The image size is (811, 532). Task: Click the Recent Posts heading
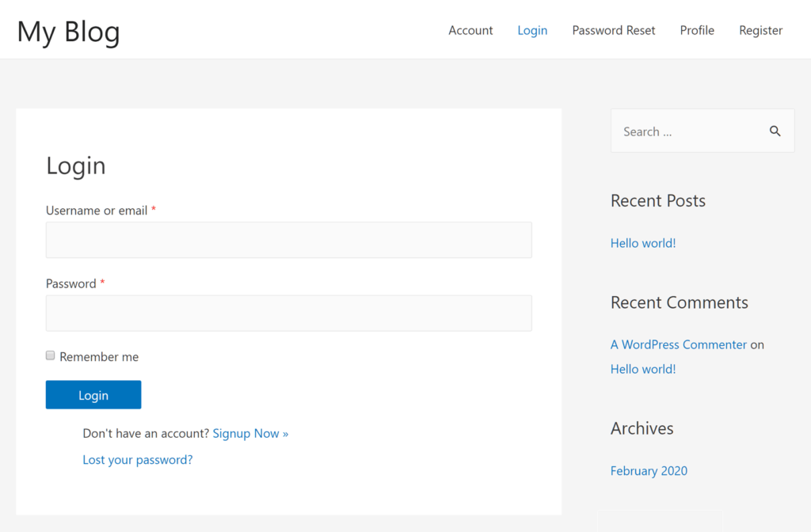(x=657, y=201)
